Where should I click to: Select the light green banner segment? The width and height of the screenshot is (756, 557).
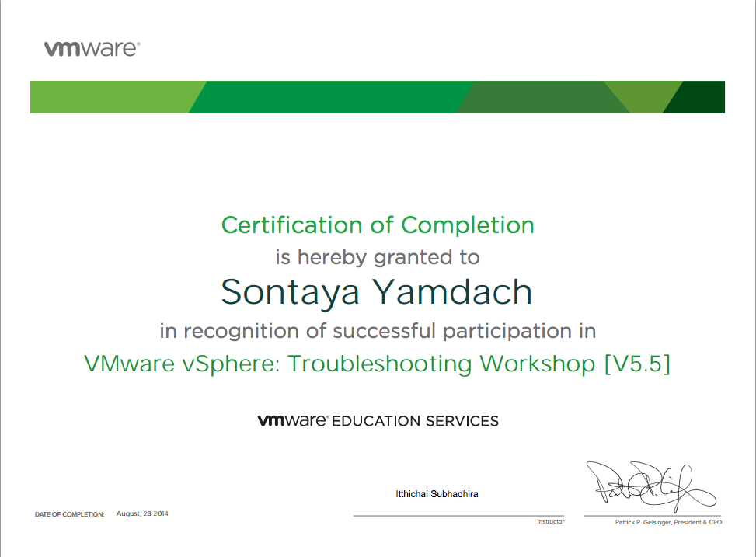(109, 97)
